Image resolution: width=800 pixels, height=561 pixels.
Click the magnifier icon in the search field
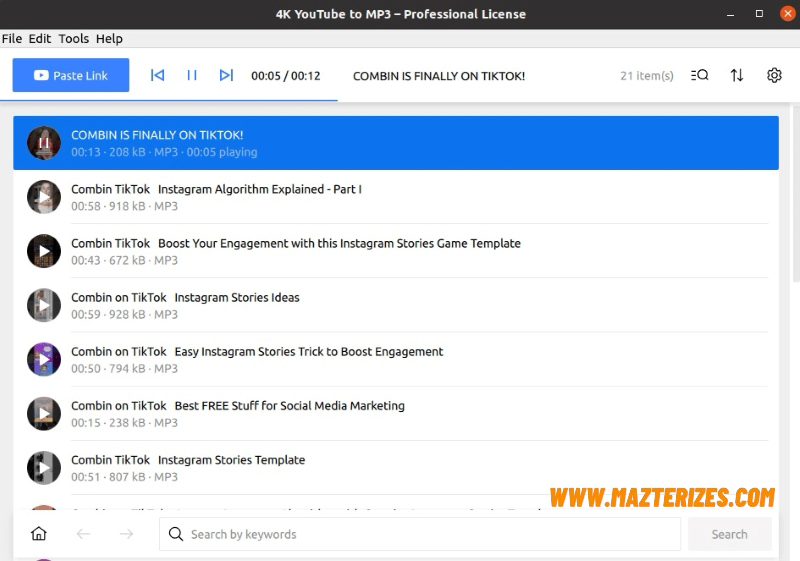(x=176, y=534)
